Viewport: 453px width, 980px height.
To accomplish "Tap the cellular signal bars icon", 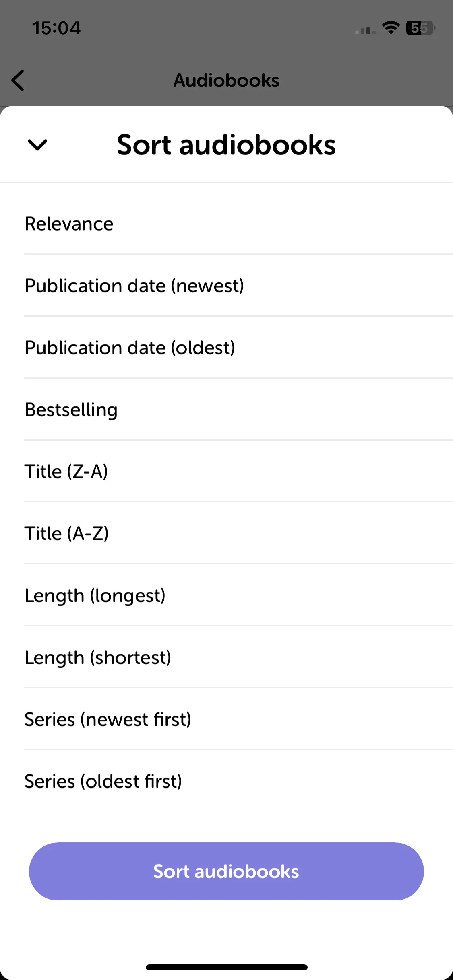I will point(365,30).
